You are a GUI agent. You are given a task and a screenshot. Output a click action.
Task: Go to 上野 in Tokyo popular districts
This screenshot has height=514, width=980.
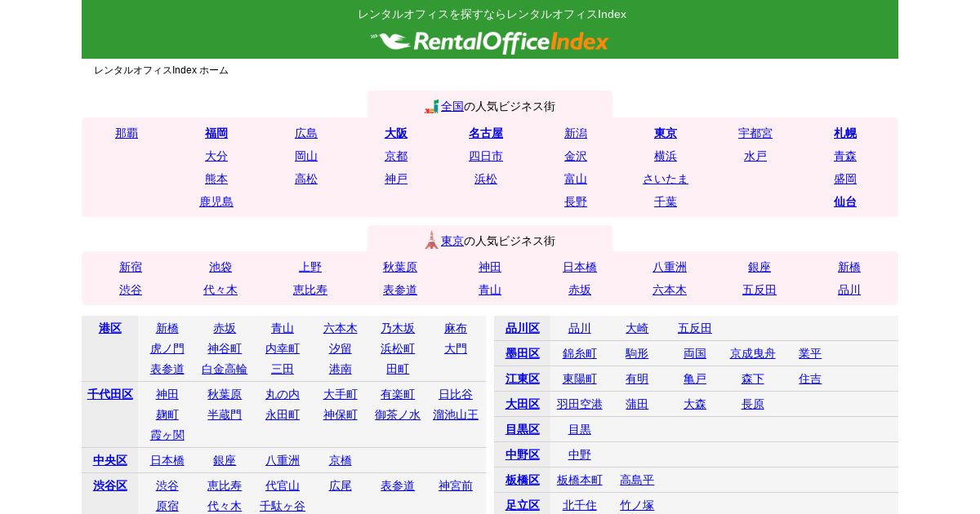point(310,267)
